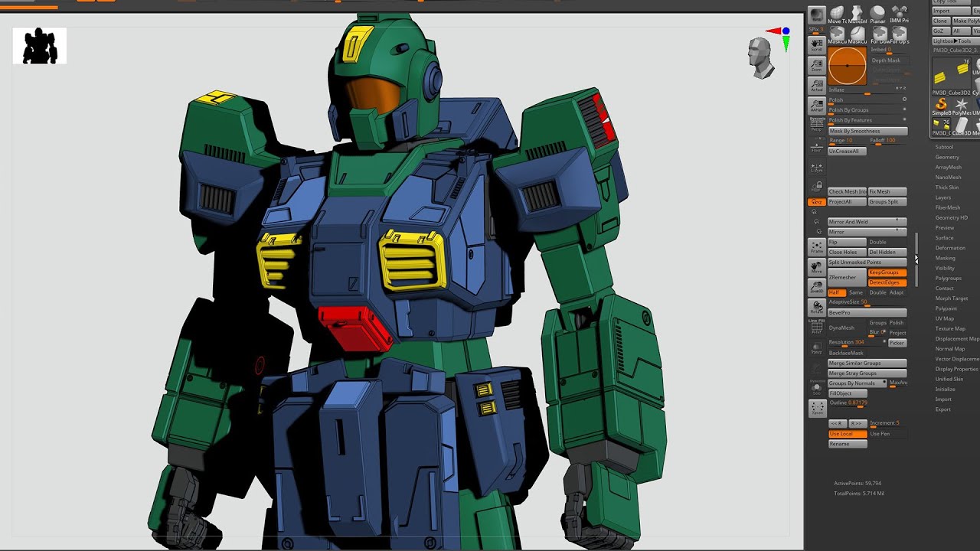This screenshot has width=980, height=551.
Task: Select the SimpleBrush tool thumbnail
Action: tap(942, 106)
